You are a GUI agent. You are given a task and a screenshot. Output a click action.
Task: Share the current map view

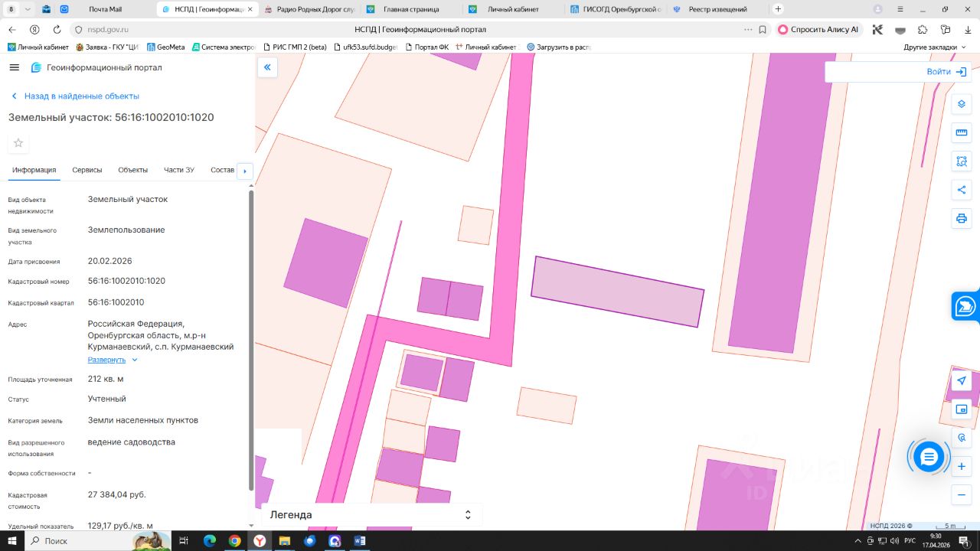962,190
